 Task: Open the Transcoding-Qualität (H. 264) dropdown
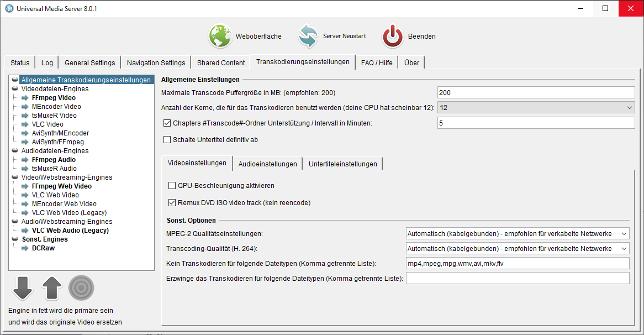(518, 249)
